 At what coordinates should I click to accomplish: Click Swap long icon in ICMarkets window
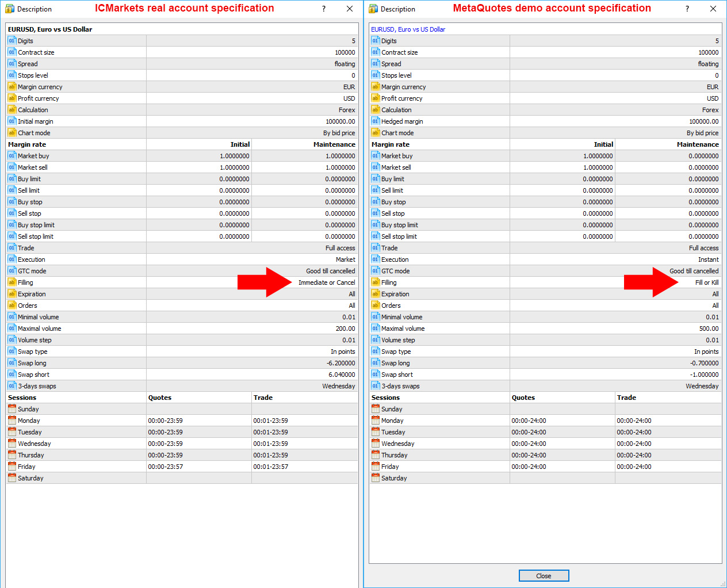click(x=12, y=362)
